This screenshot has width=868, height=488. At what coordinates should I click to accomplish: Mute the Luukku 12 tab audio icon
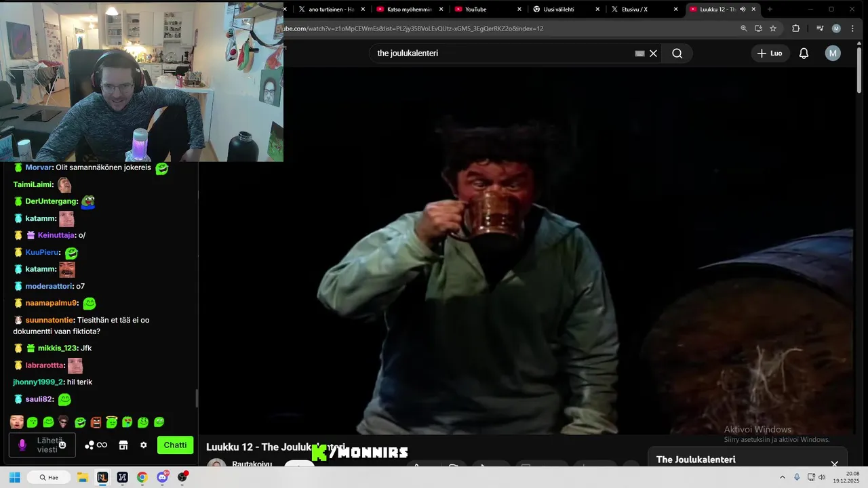pos(743,9)
